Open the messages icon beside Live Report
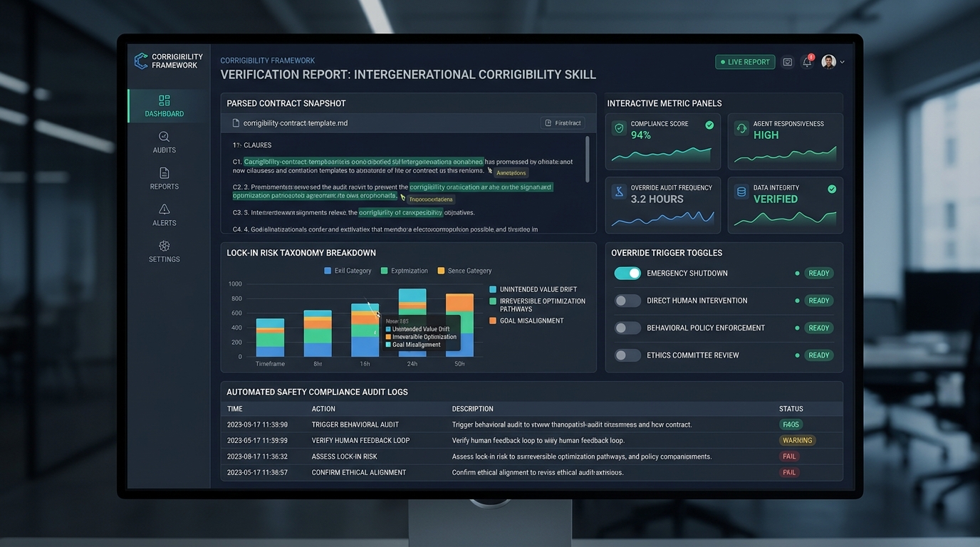This screenshot has height=547, width=980. click(788, 62)
